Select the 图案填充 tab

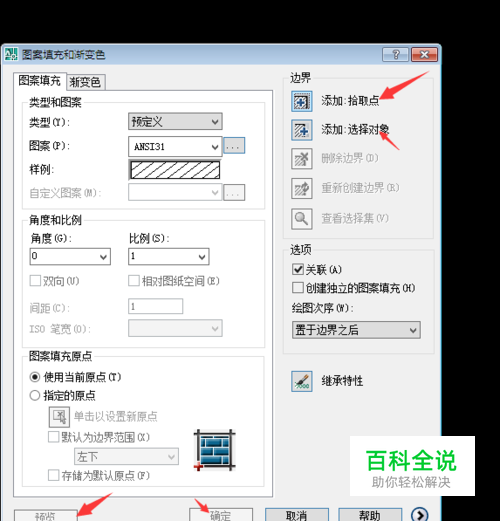40,81
